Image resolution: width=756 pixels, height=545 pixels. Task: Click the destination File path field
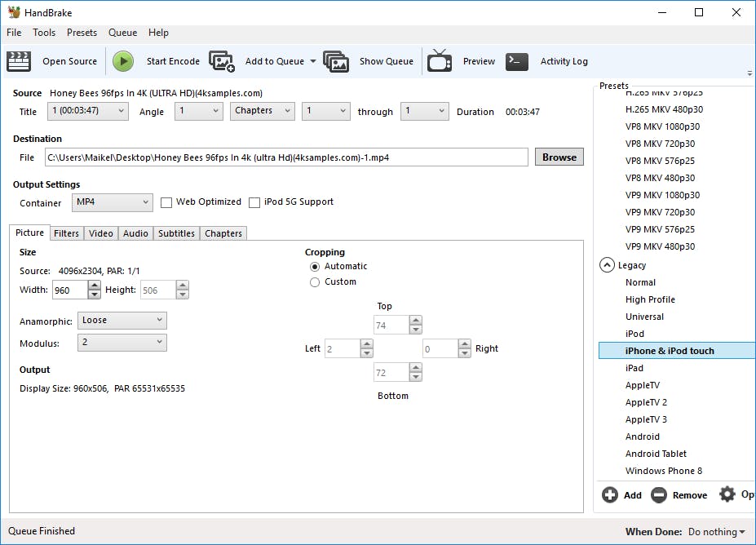coord(286,157)
